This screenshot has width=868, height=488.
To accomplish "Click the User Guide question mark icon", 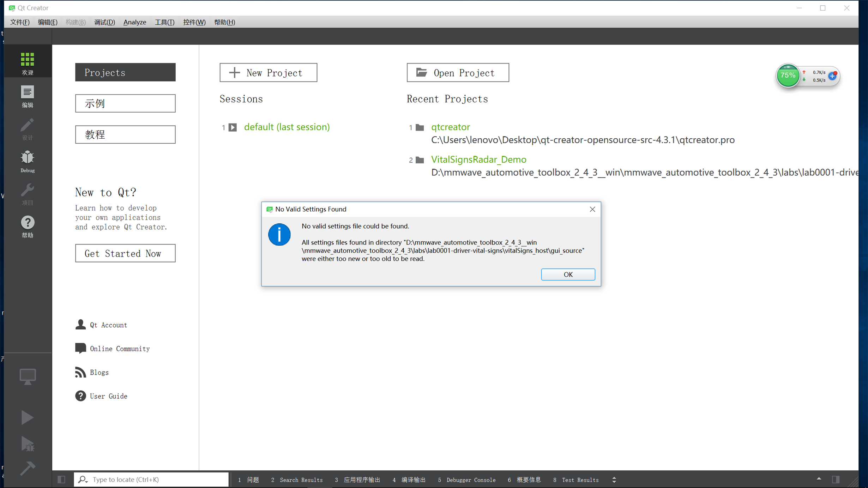I will tap(80, 396).
